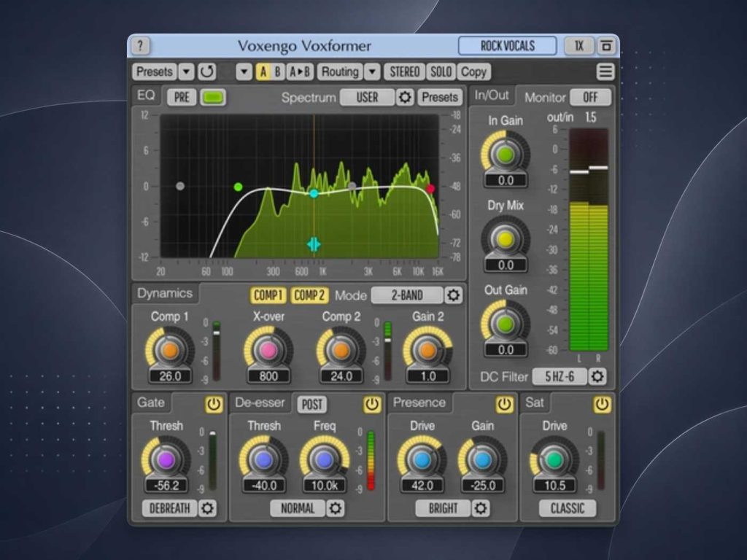The height and width of the screenshot is (560, 747).
Task: Toggle the green EQ enable button
Action: [213, 97]
